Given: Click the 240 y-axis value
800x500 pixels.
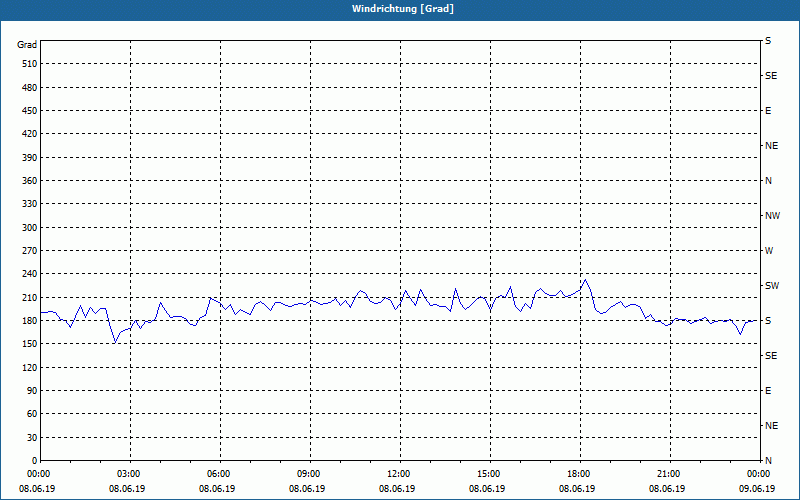Looking at the screenshot, I should pyautogui.click(x=30, y=274).
